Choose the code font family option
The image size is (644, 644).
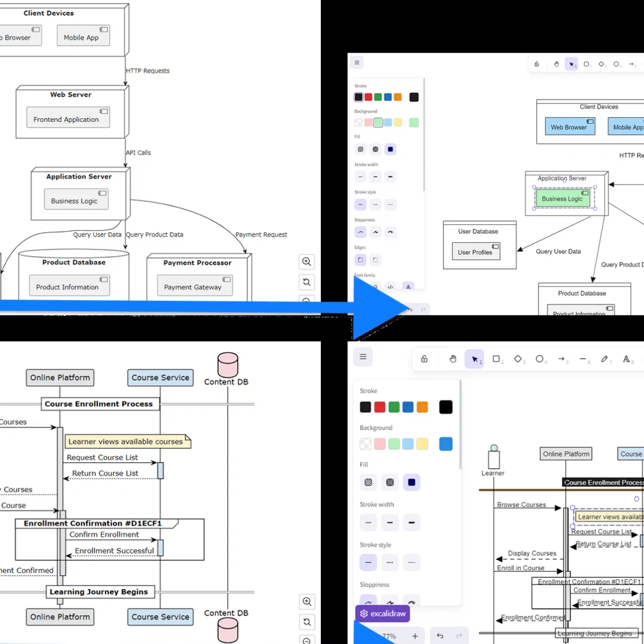tap(390, 287)
